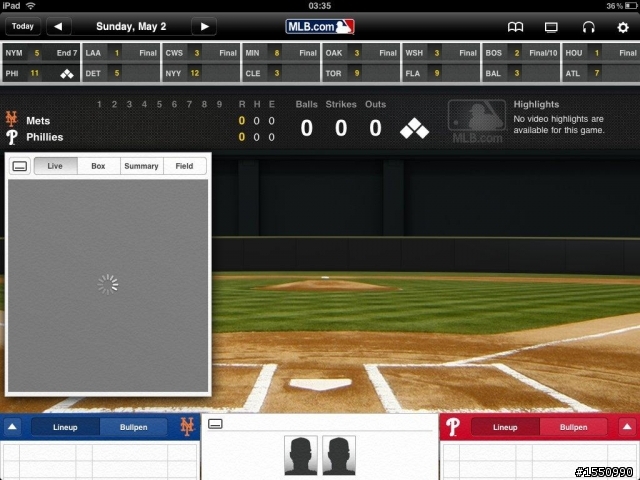
Task: Go to next day with right arrow
Action: click(x=204, y=27)
